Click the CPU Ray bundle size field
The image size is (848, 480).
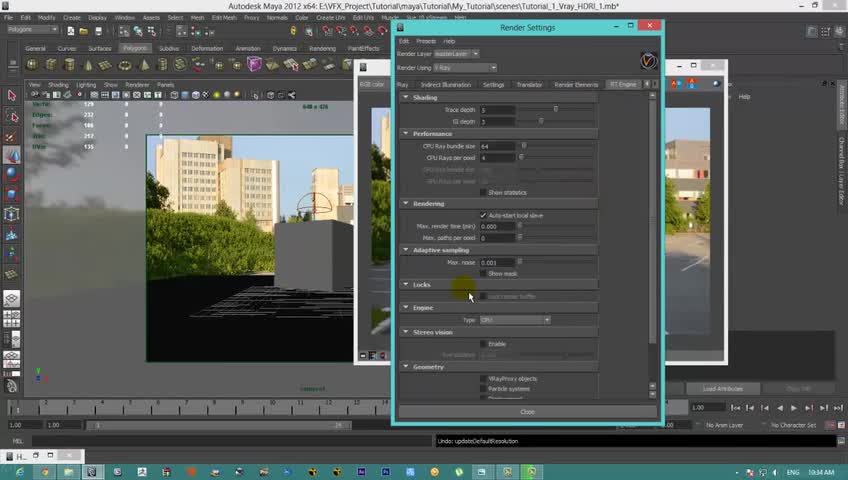(x=497, y=146)
